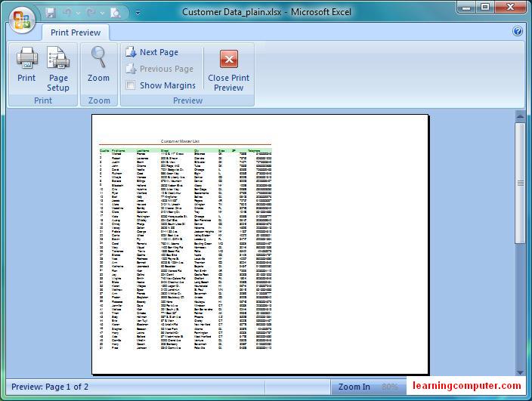Click the Print Preview icon in Quick Access Toolbar
This screenshot has height=401, width=532.
[116, 13]
